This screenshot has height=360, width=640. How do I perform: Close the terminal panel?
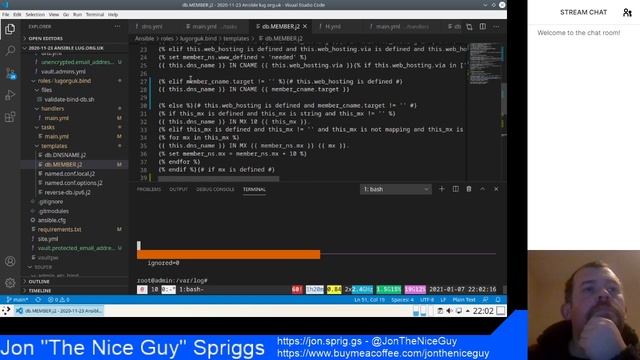(496, 189)
